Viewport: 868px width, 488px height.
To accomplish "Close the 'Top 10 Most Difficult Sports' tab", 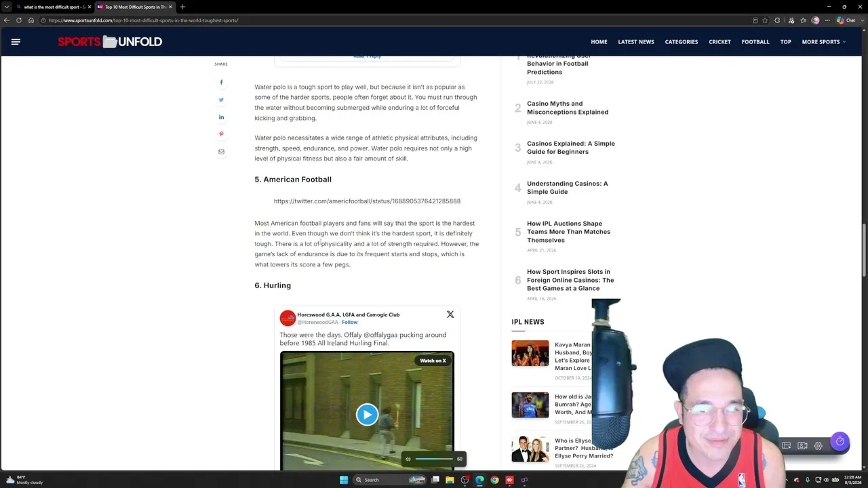I will click(170, 7).
